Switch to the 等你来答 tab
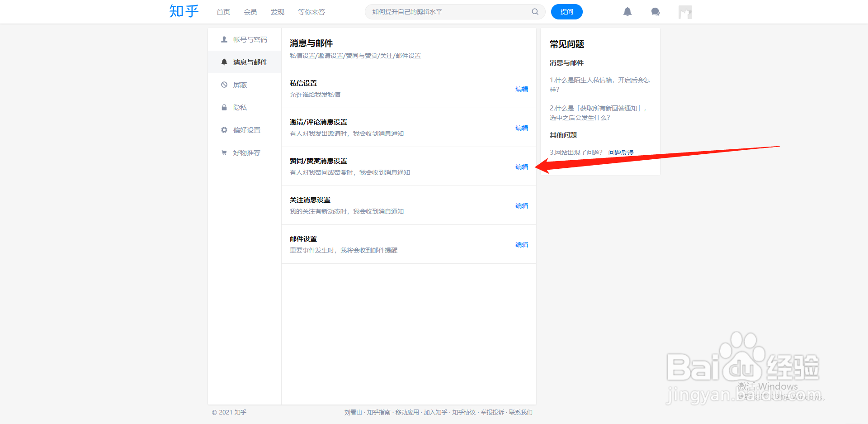The image size is (868, 424). coord(311,12)
